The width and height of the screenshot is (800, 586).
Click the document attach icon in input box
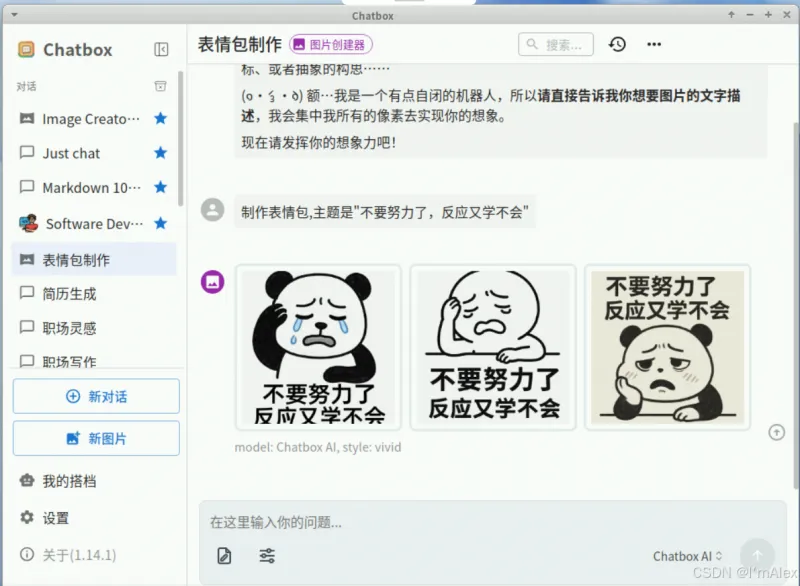coord(224,556)
